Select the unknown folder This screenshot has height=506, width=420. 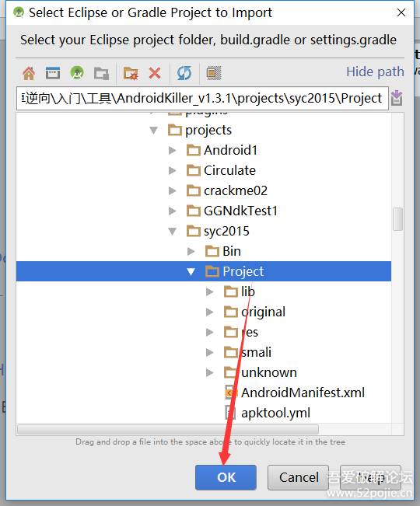(x=261, y=373)
